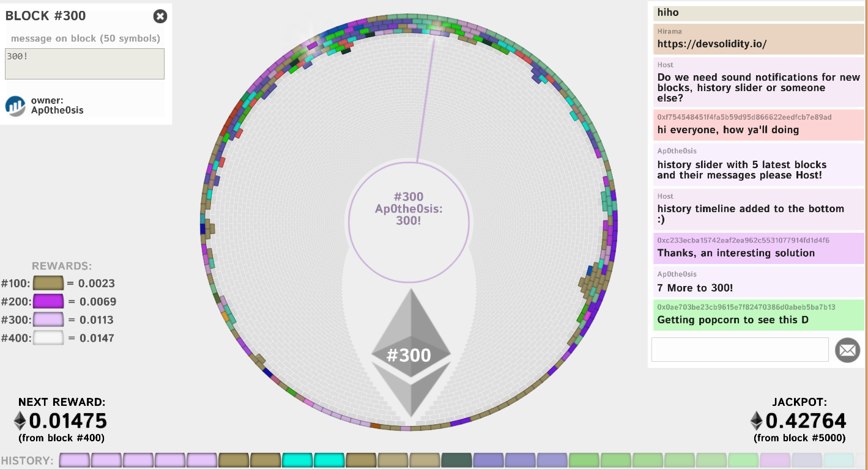Image resolution: width=868 pixels, height=470 pixels.
Task: Click the NEXT REWARD value 0.01475
Action: pos(68,420)
